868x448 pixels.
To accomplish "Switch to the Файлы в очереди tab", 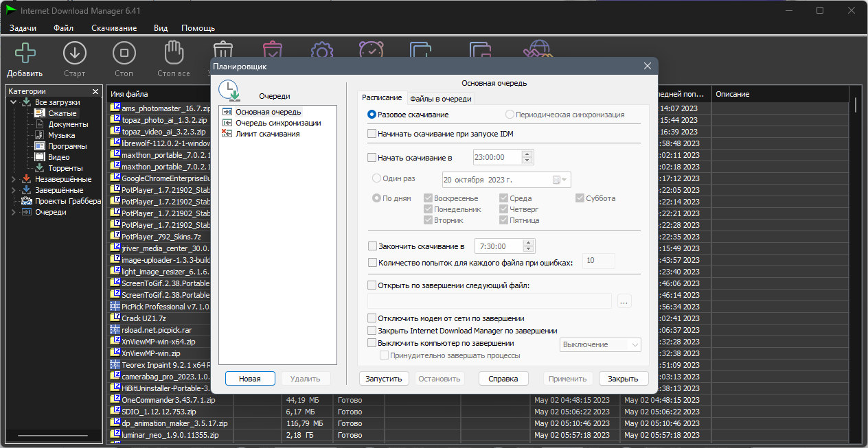I will (441, 99).
